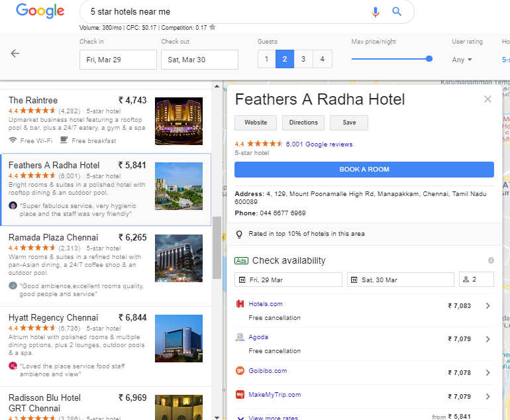Click the Agoda logo icon
The height and width of the screenshot is (420, 510).
(x=240, y=337)
